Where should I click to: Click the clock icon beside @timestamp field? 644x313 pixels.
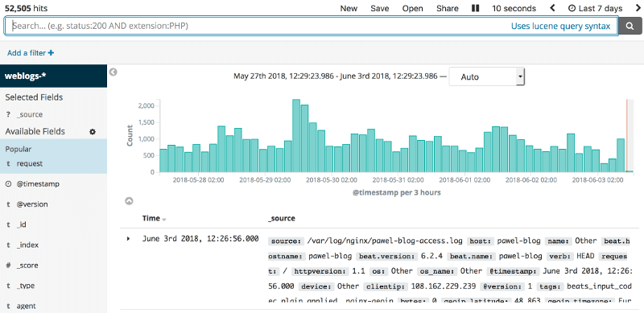pyautogui.click(x=8, y=184)
